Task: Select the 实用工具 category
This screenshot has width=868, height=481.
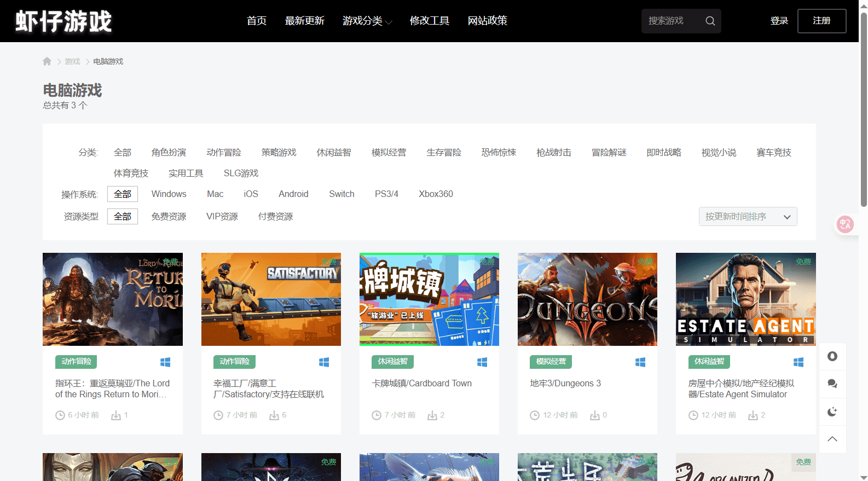Action: 186,173
